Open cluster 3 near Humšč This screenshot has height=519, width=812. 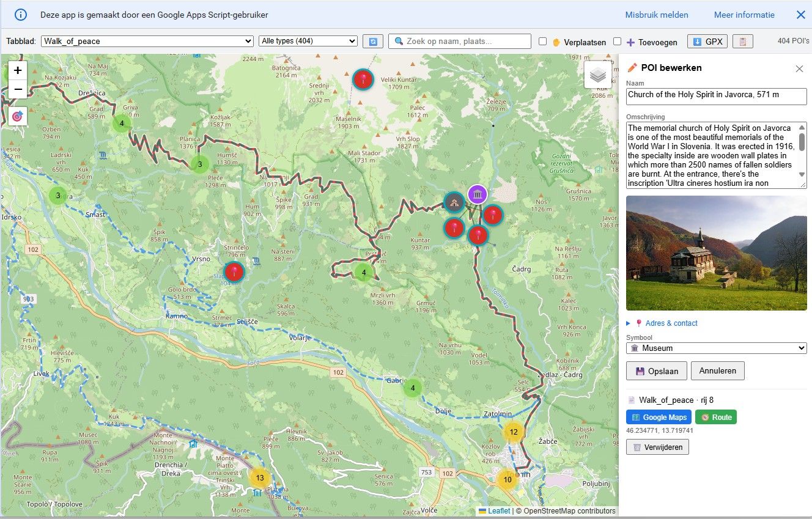[199, 164]
